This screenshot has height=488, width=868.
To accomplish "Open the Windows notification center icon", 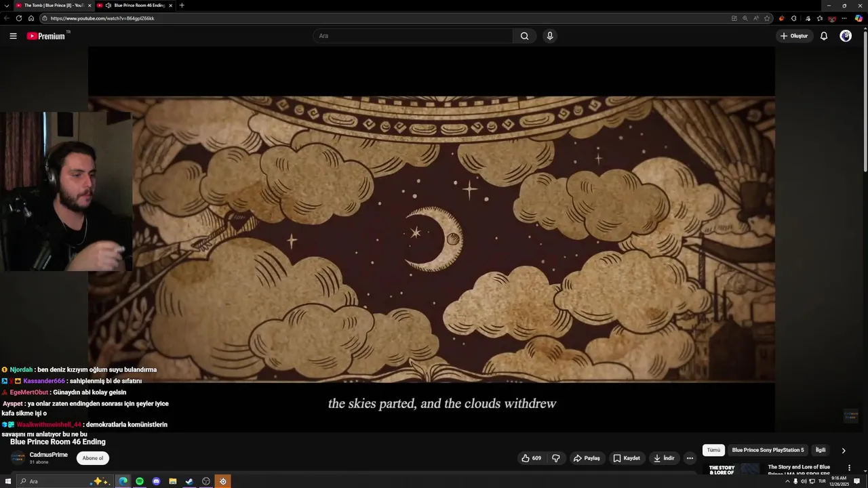I will [x=857, y=481].
